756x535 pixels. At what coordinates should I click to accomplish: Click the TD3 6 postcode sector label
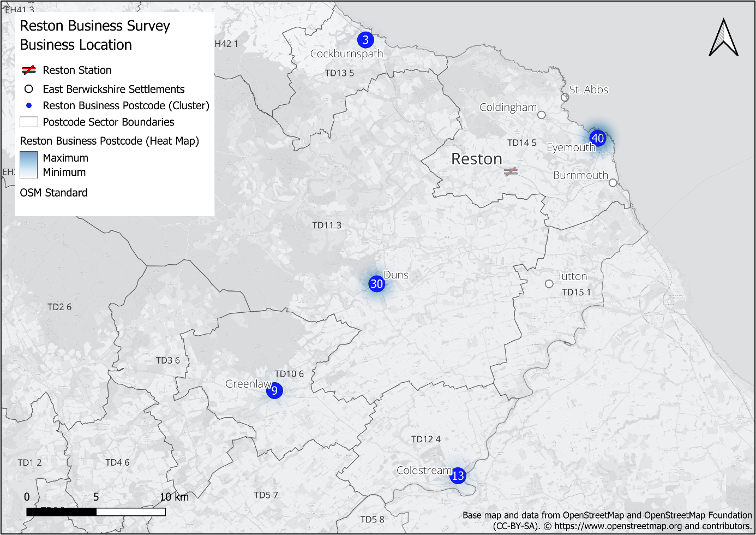point(168,360)
